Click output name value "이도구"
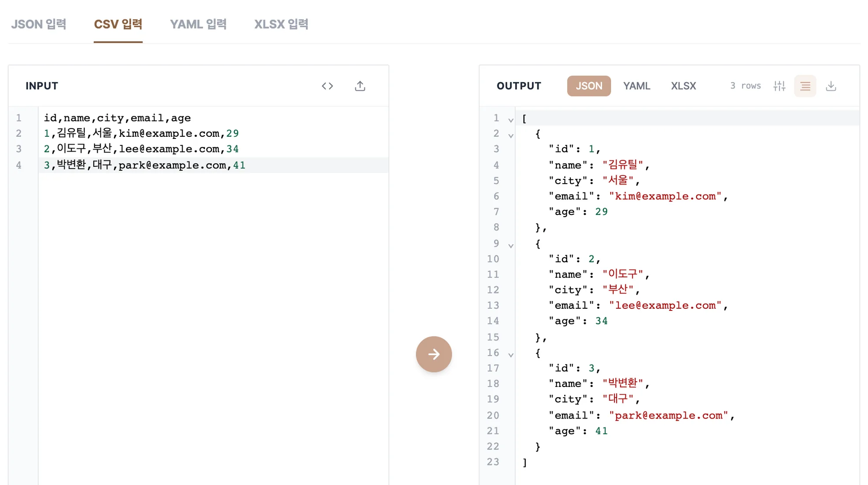Screen dimensions: 868x485 click(623, 274)
